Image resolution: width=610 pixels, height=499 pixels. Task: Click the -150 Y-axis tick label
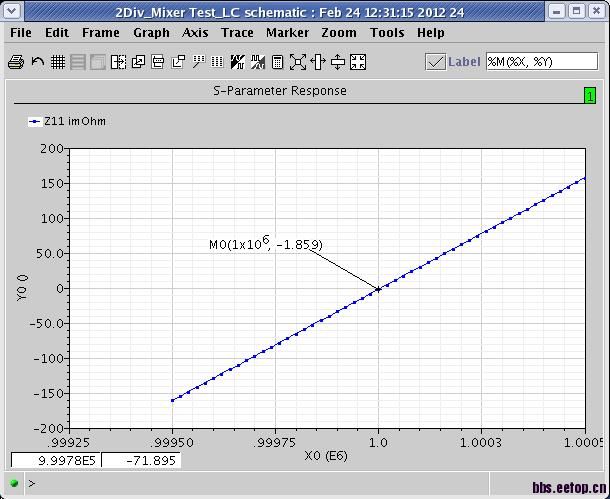pos(49,394)
